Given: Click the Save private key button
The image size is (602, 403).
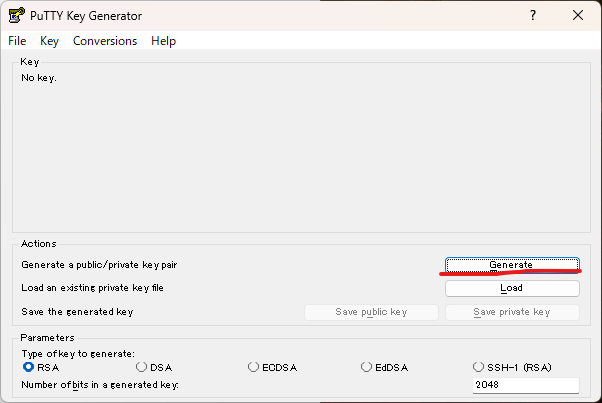Looking at the screenshot, I should click(x=511, y=312).
